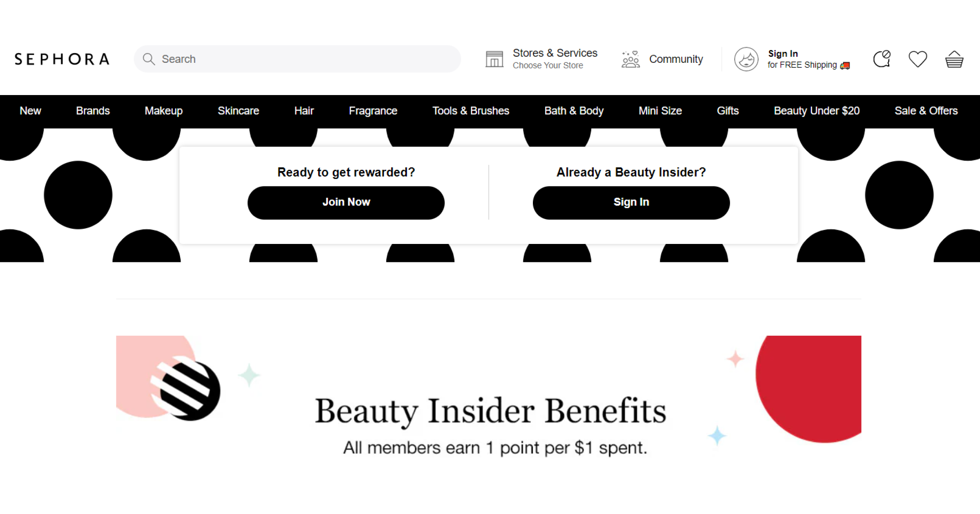
Task: Click the search input field
Action: click(x=299, y=58)
